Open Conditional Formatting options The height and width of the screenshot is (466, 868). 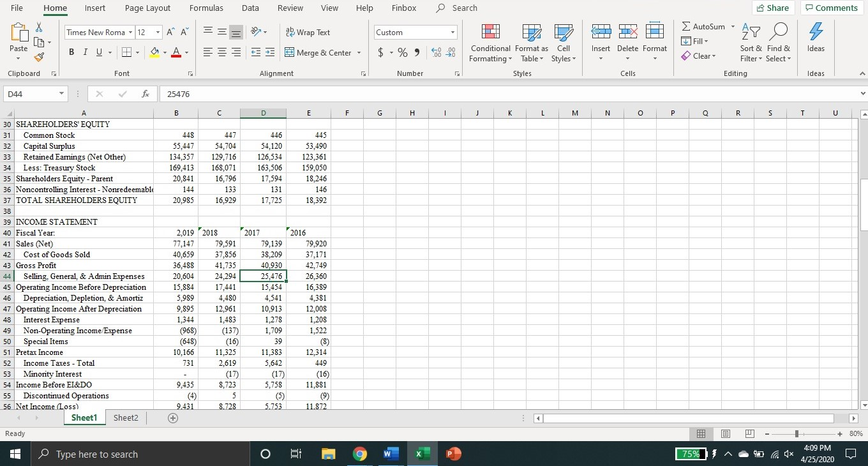point(490,43)
